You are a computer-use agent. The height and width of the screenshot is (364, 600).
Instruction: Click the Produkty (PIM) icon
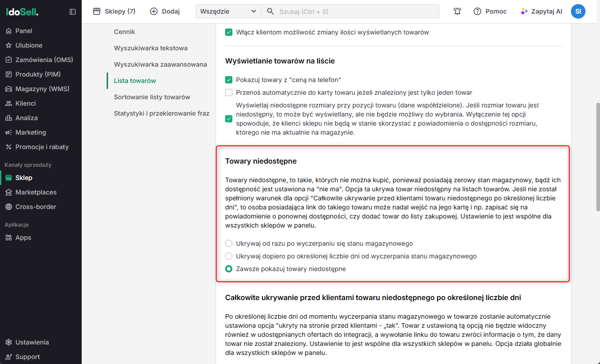click(9, 74)
